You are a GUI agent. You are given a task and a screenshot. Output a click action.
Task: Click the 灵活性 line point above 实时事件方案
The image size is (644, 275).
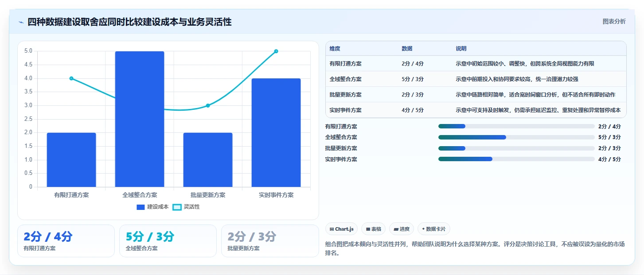(276, 51)
